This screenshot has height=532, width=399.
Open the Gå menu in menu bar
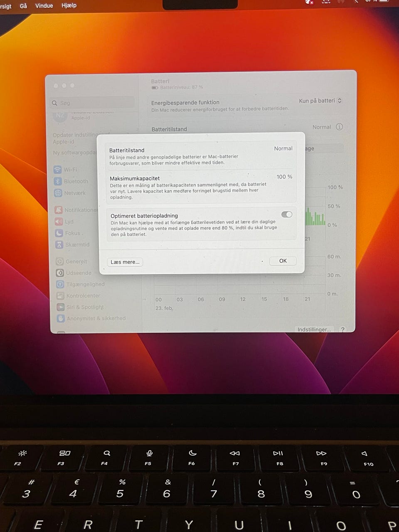[23, 6]
